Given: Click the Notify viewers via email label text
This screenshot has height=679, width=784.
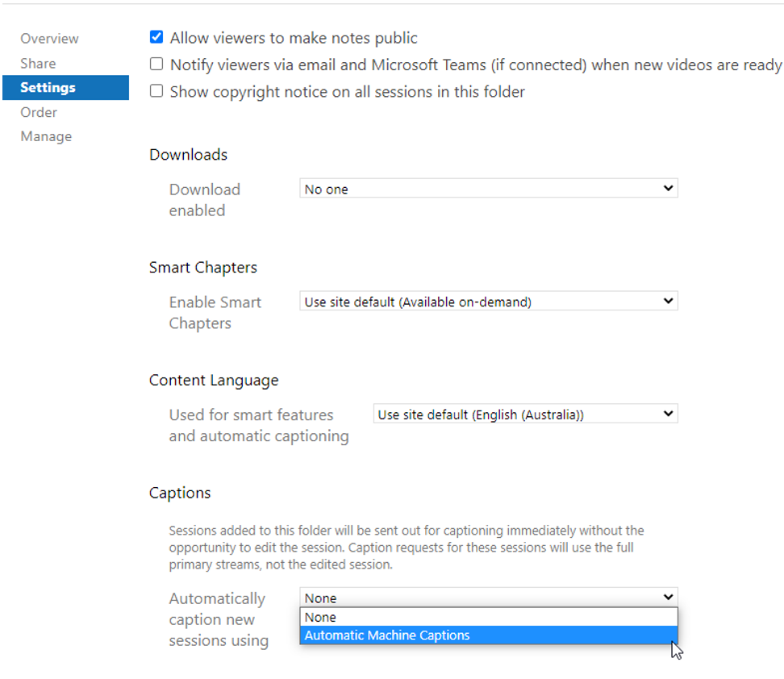Looking at the screenshot, I should (x=476, y=65).
